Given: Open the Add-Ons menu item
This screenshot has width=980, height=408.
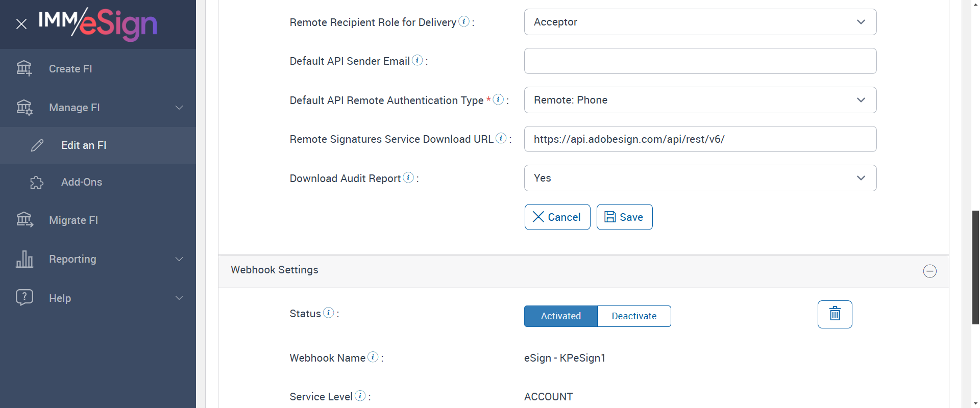Looking at the screenshot, I should click(82, 182).
